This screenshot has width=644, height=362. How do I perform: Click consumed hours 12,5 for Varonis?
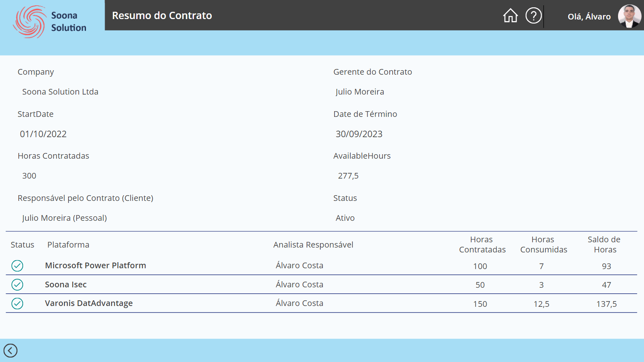click(541, 304)
